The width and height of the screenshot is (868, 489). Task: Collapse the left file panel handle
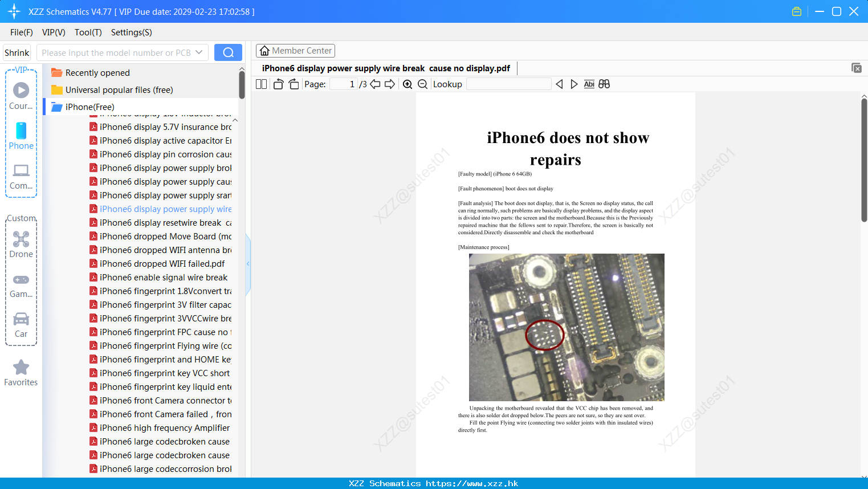[x=248, y=264]
